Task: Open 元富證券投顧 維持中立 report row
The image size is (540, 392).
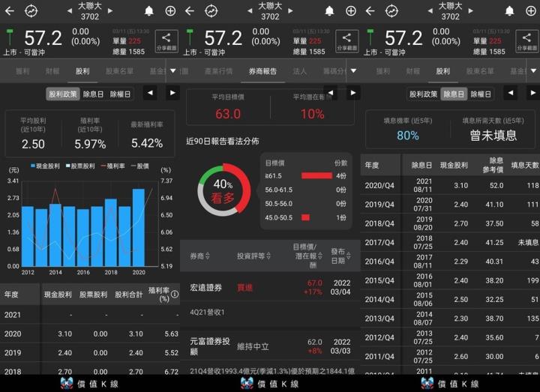Action: pos(270,346)
